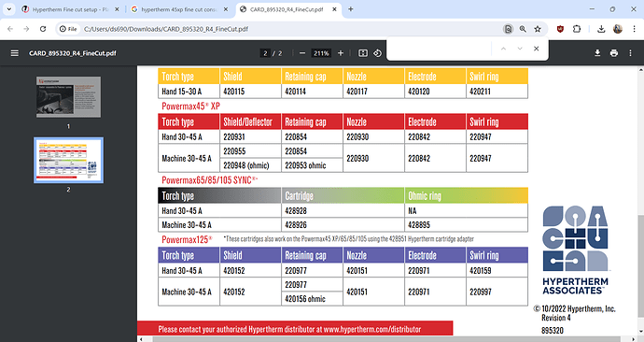Viewport: 644px width, 342px height.
Task: Switch to Hypertherm Fine cut setup tab
Action: [71, 9]
